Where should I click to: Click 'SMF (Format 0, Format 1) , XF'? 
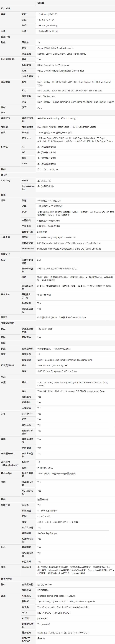pyautogui.click(x=52, y=365)
